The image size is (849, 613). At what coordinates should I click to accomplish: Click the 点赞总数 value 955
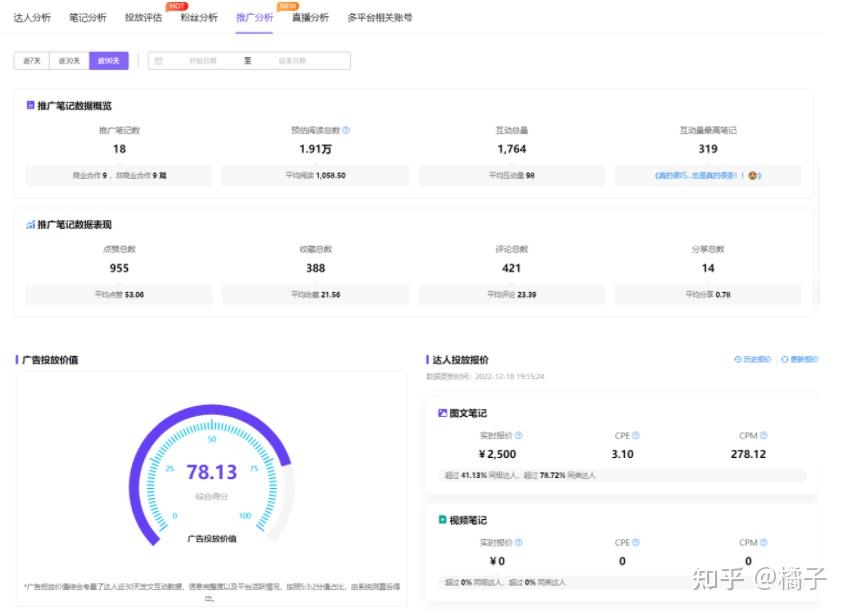coord(119,268)
